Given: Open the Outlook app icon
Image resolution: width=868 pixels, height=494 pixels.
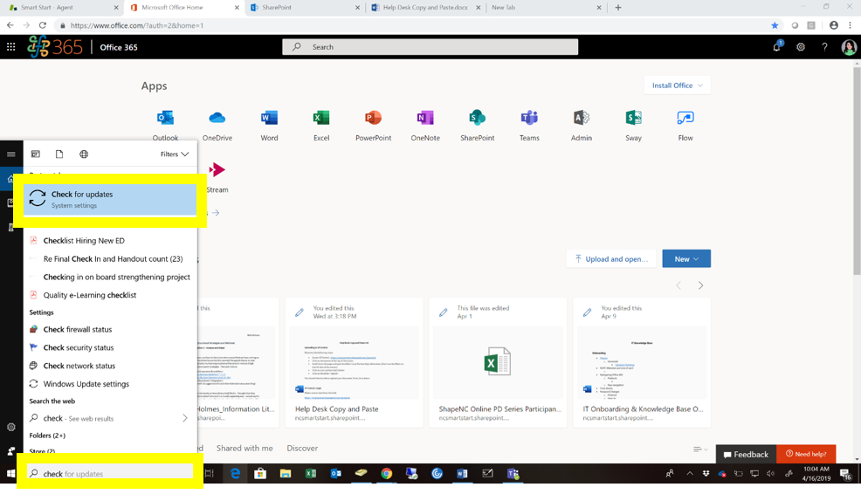Looking at the screenshot, I should [165, 118].
